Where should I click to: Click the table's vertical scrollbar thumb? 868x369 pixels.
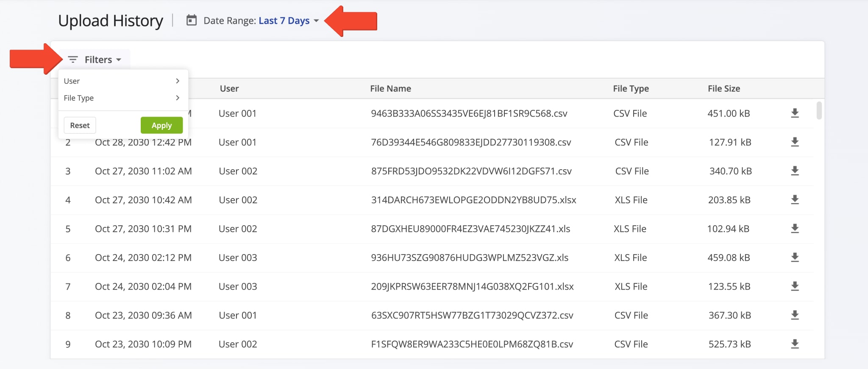[819, 110]
